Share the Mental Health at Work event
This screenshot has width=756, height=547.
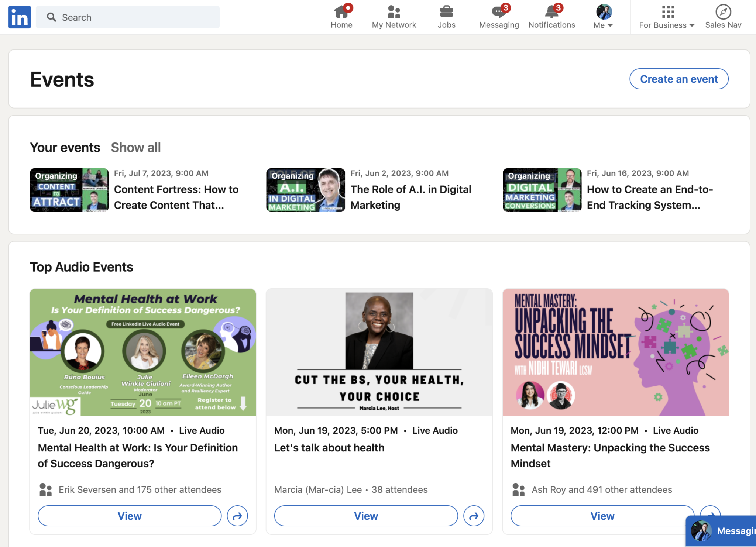click(x=237, y=516)
